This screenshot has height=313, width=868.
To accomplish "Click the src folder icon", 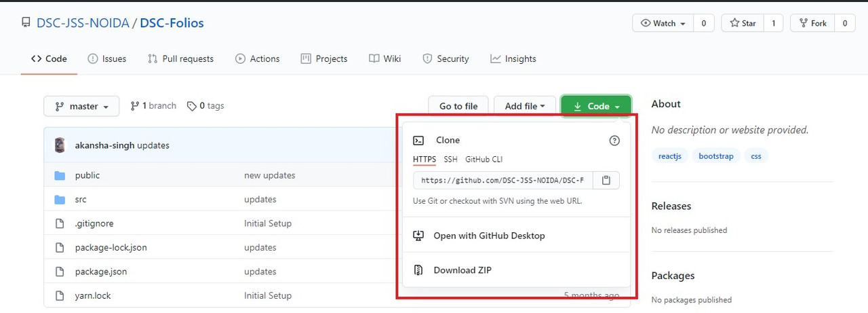I will [x=60, y=200].
